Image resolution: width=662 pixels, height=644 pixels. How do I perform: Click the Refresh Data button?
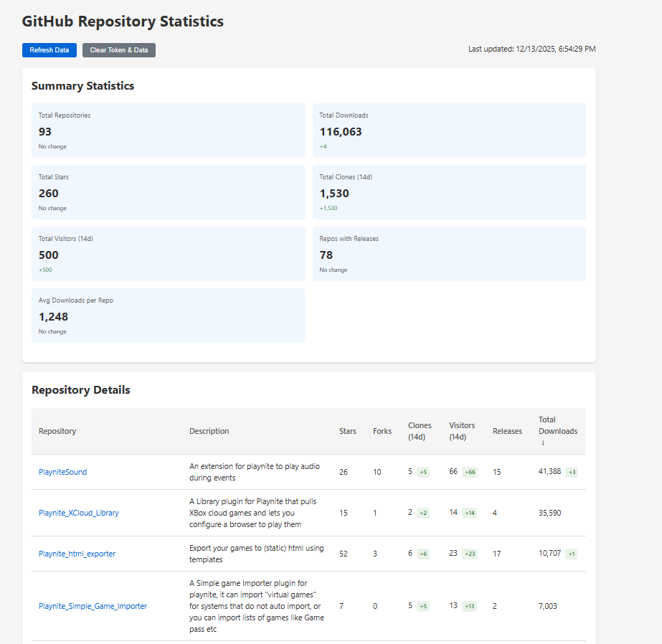point(49,50)
